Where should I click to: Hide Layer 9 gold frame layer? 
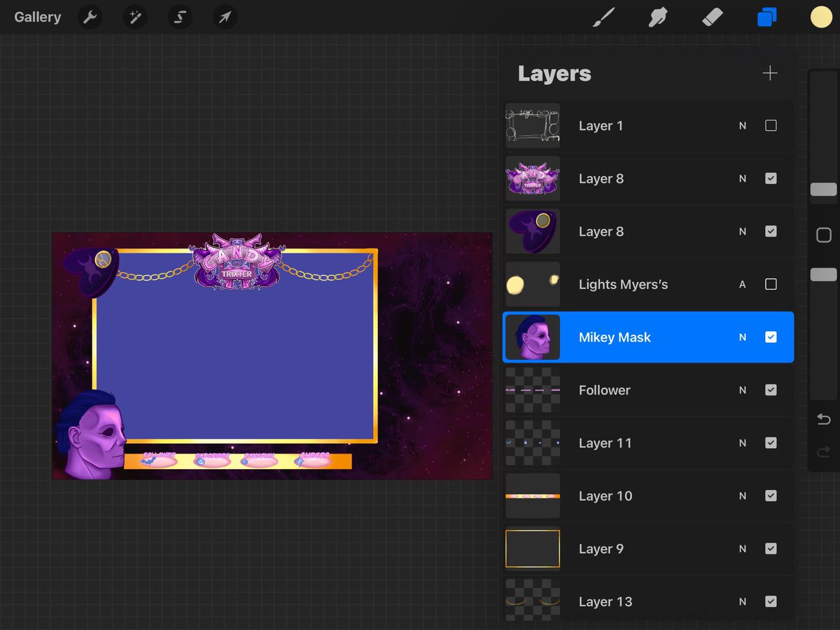771,549
